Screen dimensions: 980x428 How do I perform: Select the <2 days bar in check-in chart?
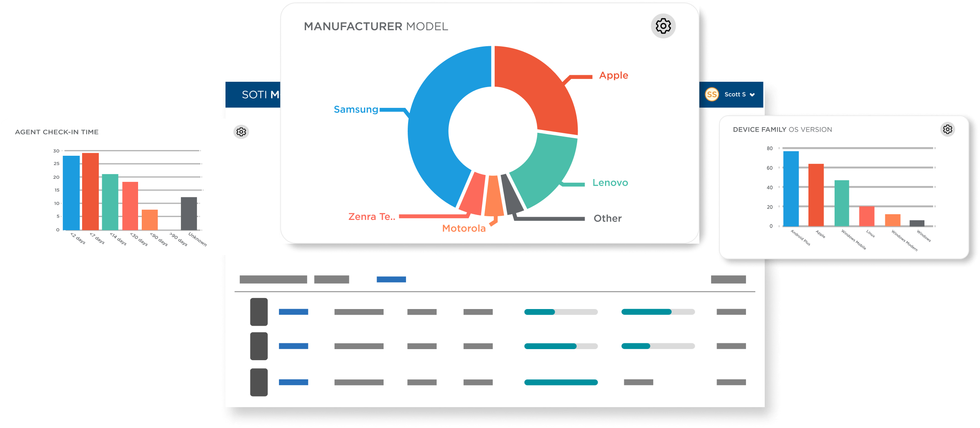71,193
